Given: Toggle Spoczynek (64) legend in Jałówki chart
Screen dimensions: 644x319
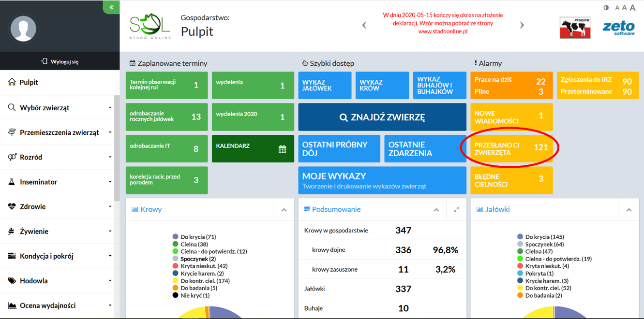Looking at the screenshot, I should (x=540, y=244).
